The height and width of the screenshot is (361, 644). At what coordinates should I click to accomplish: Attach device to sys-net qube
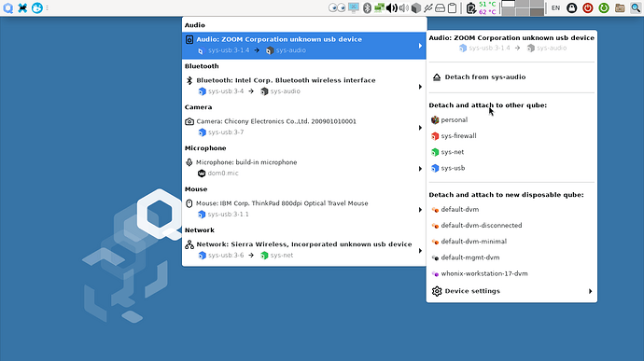(x=511, y=152)
